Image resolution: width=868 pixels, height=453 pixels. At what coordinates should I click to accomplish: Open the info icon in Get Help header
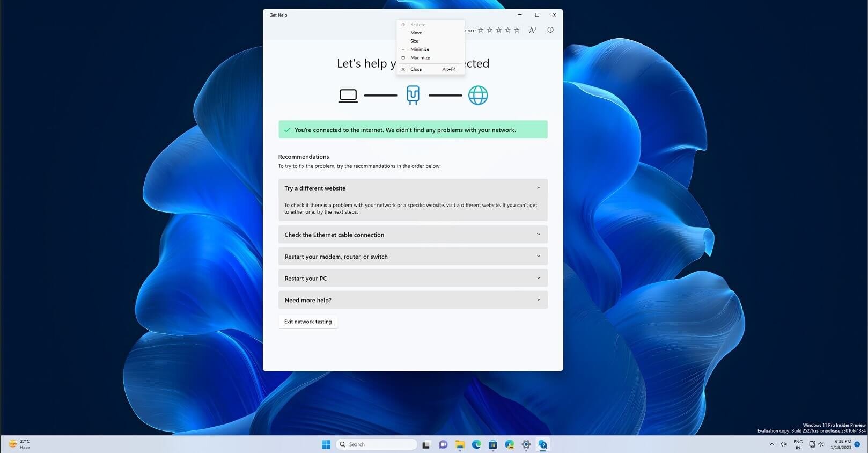click(x=550, y=30)
